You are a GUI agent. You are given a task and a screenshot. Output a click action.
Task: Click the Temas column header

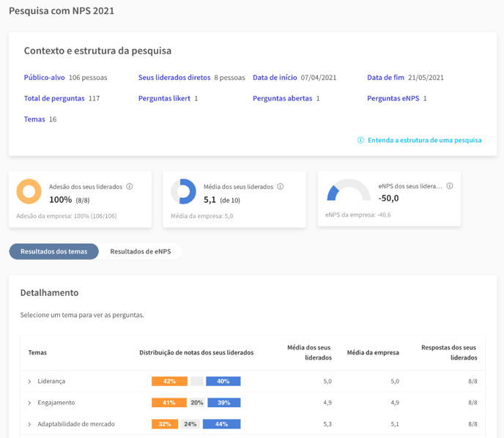tap(37, 352)
